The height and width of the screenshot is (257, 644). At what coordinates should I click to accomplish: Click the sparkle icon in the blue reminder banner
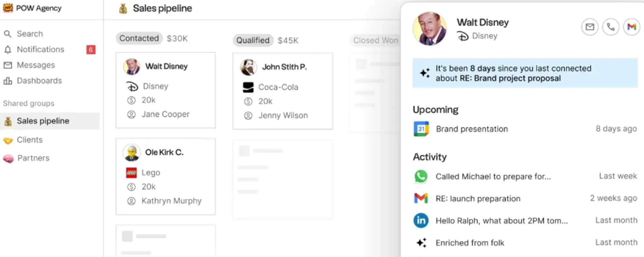[425, 73]
